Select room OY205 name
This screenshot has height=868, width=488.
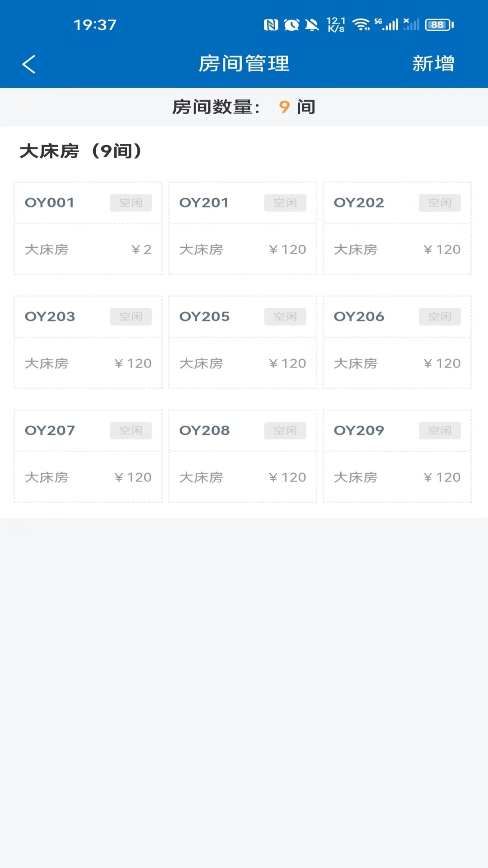tap(204, 316)
